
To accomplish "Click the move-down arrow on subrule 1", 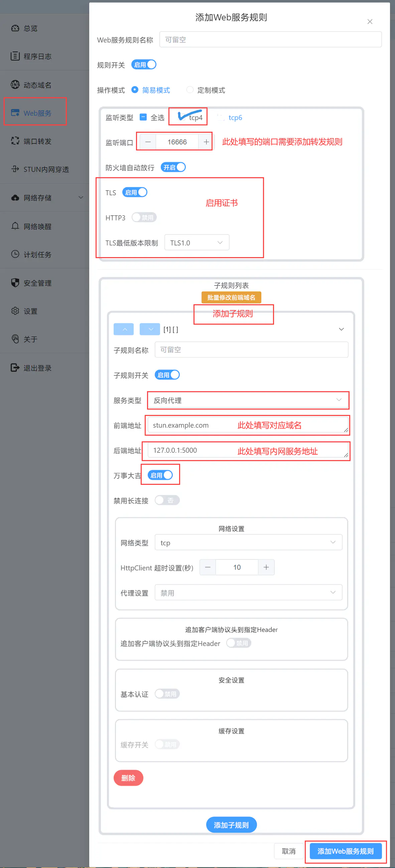I will click(149, 329).
